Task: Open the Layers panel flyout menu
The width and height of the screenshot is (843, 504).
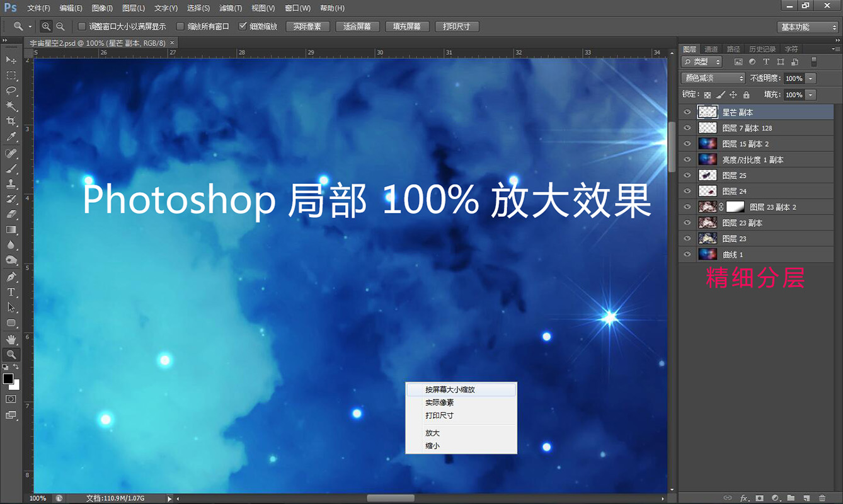Action: point(835,49)
